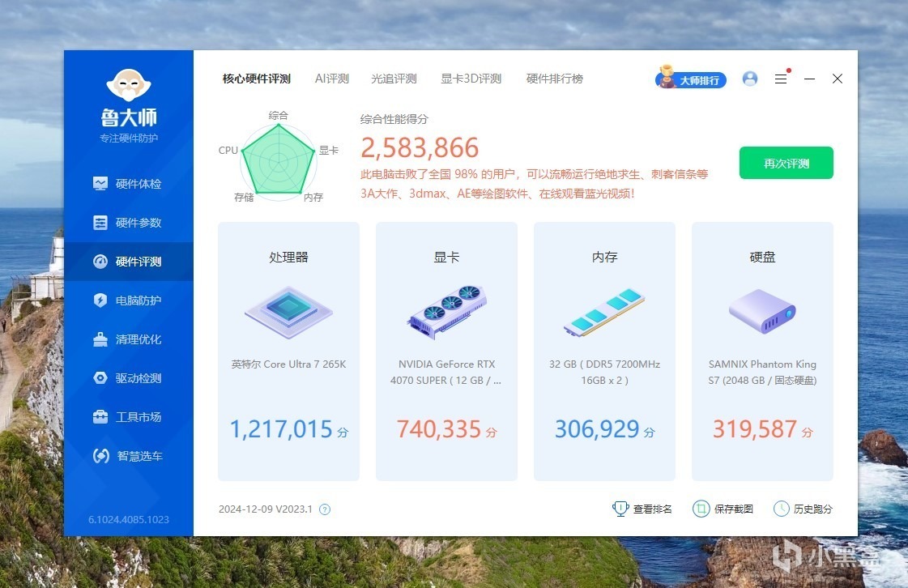Switch to the AI评测 tab

coord(332,79)
